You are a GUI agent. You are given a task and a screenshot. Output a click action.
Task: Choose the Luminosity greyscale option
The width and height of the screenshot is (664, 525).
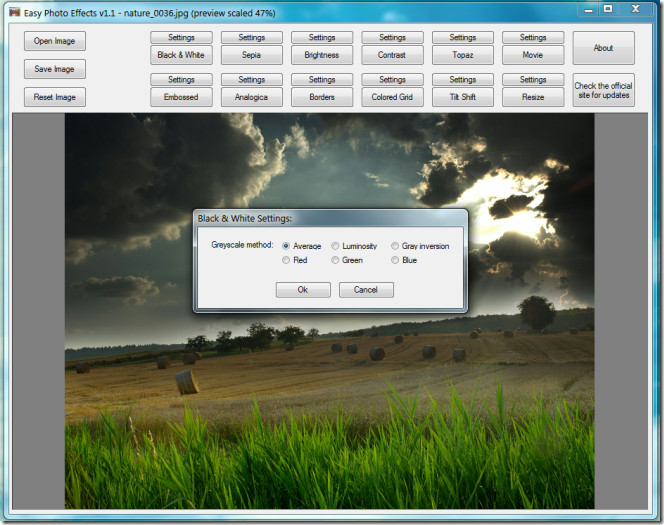tap(336, 246)
